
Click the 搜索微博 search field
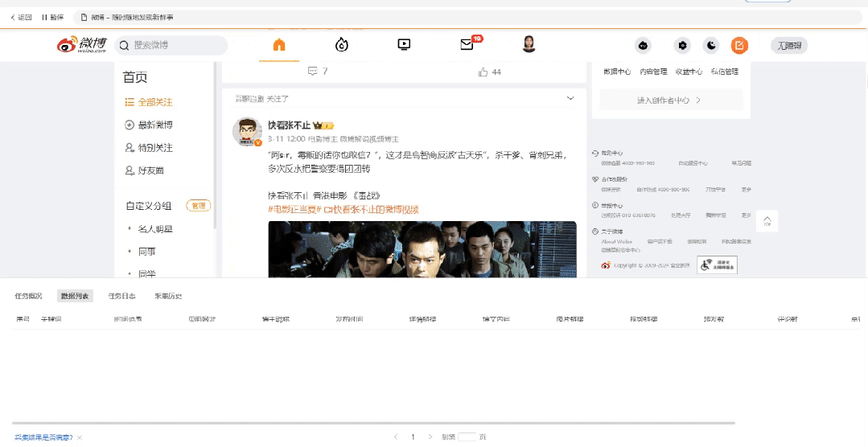pyautogui.click(x=171, y=45)
